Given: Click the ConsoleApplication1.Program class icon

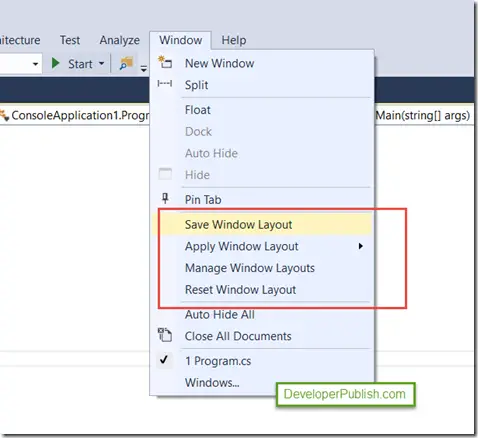Looking at the screenshot, I should point(4,116).
